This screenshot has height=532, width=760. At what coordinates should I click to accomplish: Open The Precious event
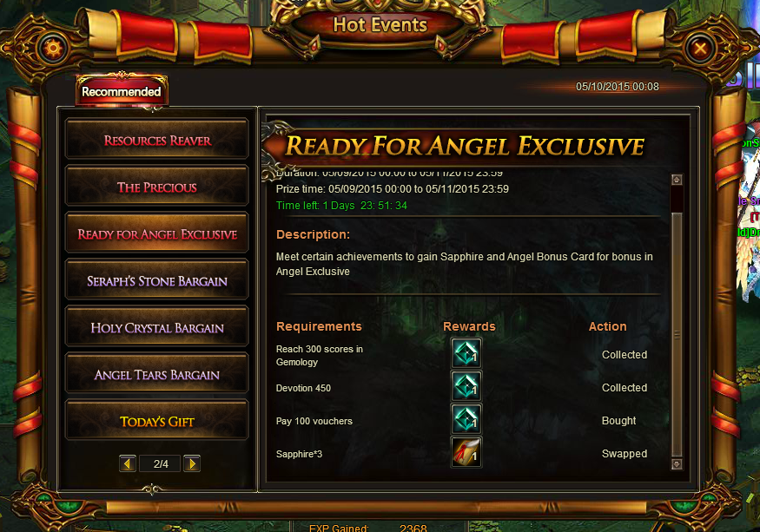(157, 186)
